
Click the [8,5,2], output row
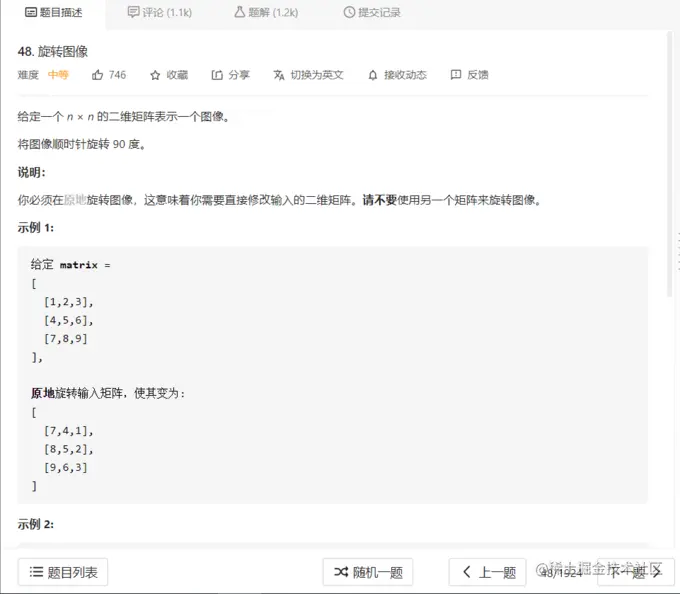point(69,449)
